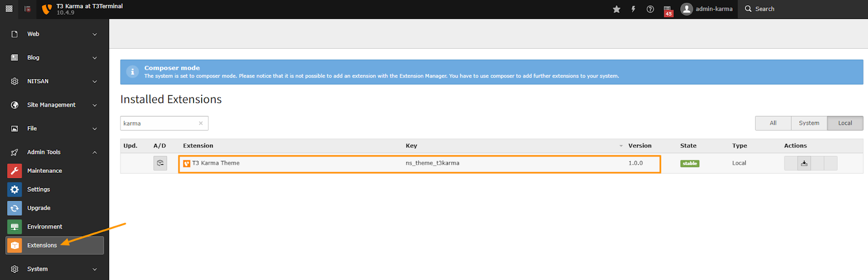Screen dimensions: 868x280
Task: Click the Upgrade refresh icon
Action: coord(15,208)
